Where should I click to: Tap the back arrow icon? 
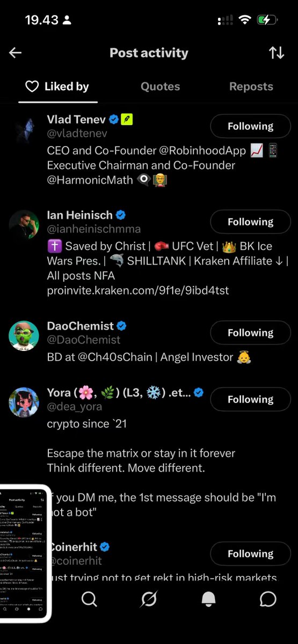pyautogui.click(x=15, y=53)
